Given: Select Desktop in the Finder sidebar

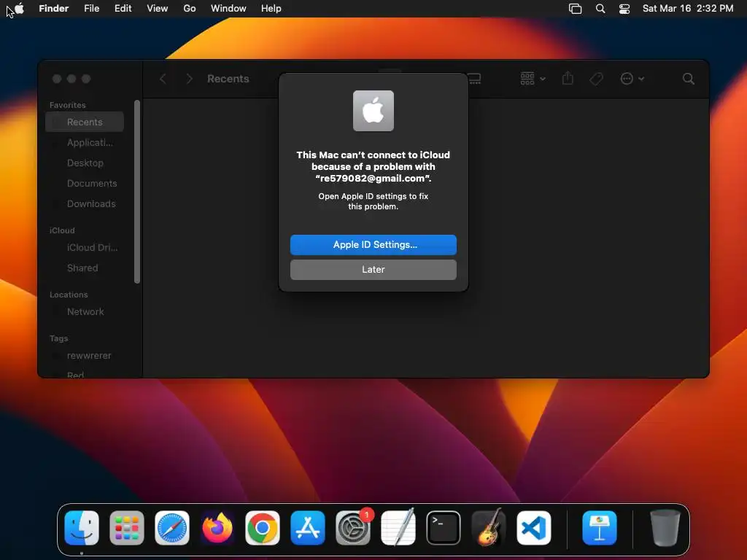Looking at the screenshot, I should tap(85, 163).
